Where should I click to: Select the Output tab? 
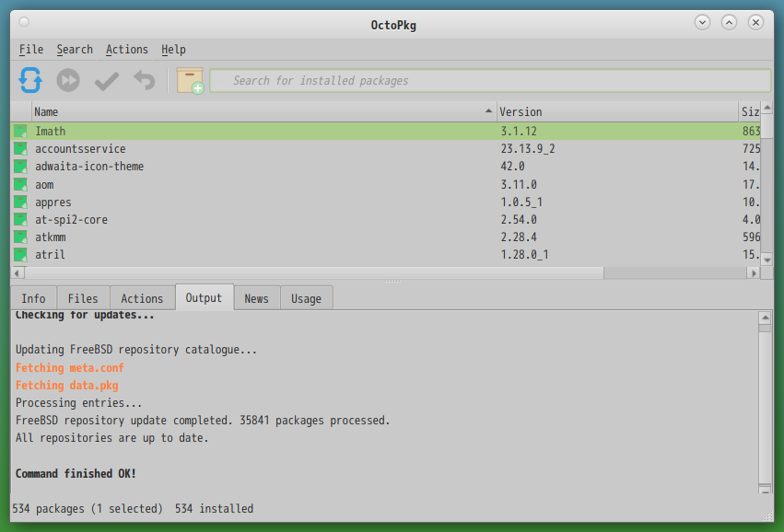pyautogui.click(x=204, y=297)
